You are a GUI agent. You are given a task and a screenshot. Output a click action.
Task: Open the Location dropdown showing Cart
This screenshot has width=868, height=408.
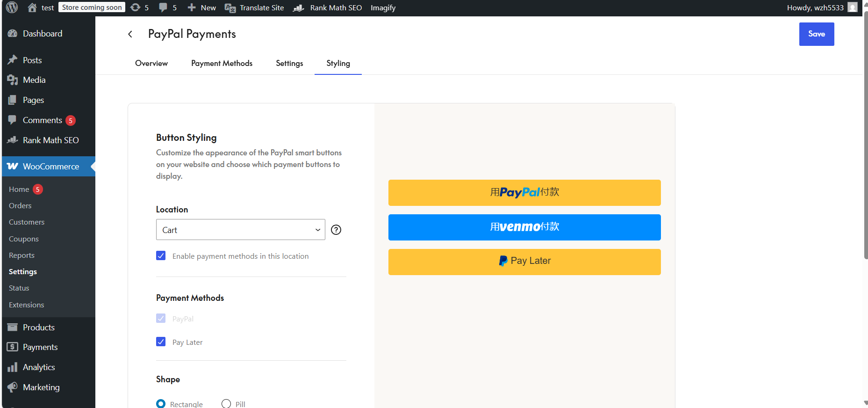240,230
